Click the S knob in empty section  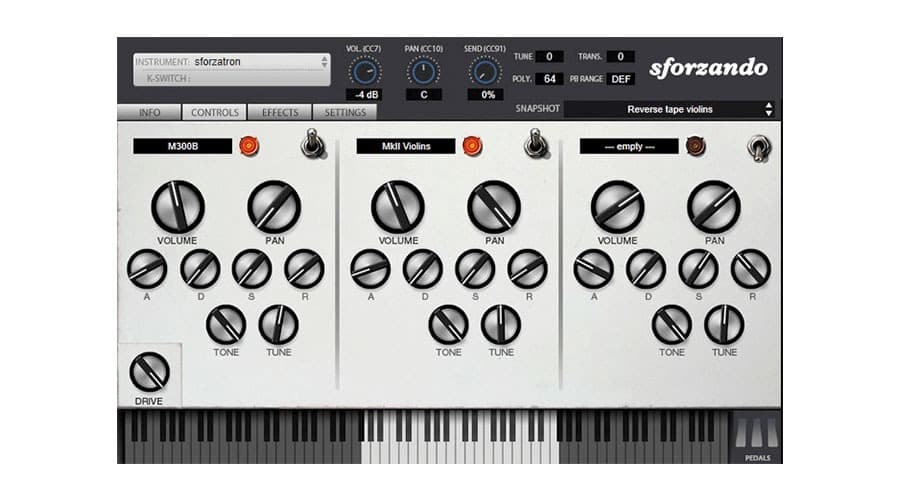[x=699, y=269]
